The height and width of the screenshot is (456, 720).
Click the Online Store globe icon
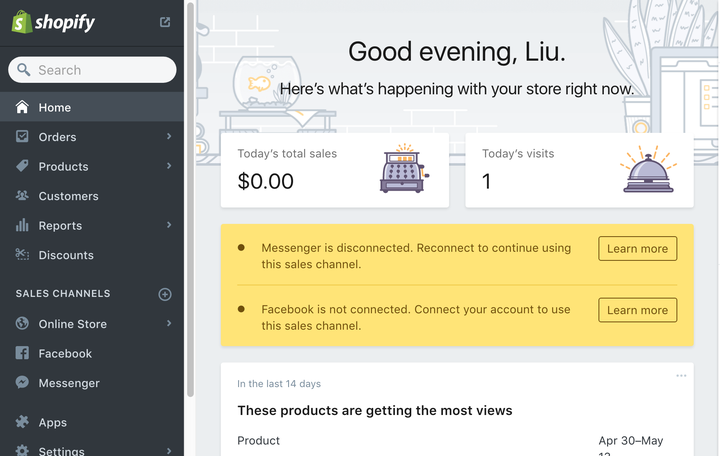coord(22,323)
